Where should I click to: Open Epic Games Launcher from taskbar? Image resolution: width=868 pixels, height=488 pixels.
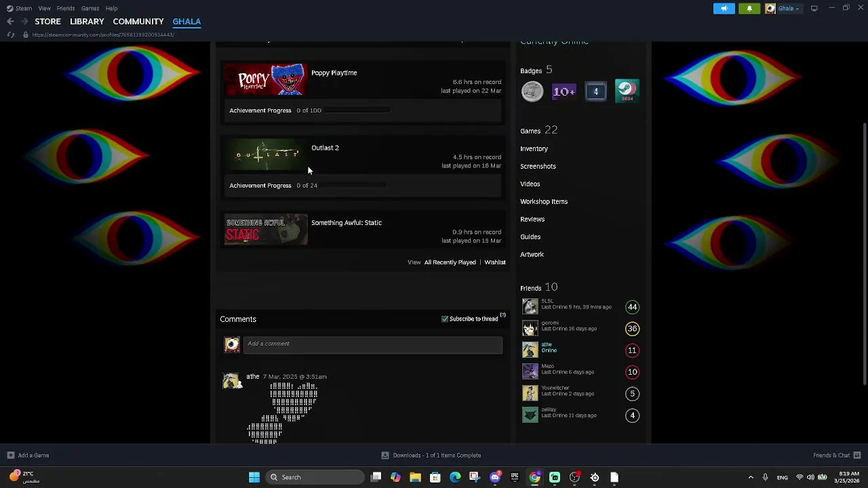(515, 477)
